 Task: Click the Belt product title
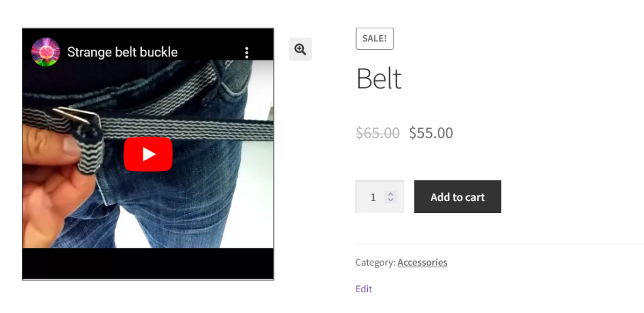click(379, 79)
